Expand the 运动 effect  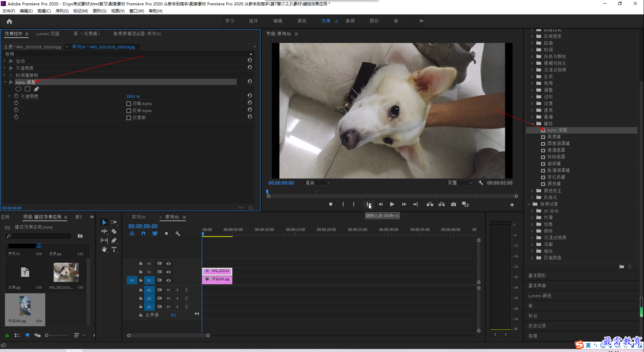pos(5,61)
